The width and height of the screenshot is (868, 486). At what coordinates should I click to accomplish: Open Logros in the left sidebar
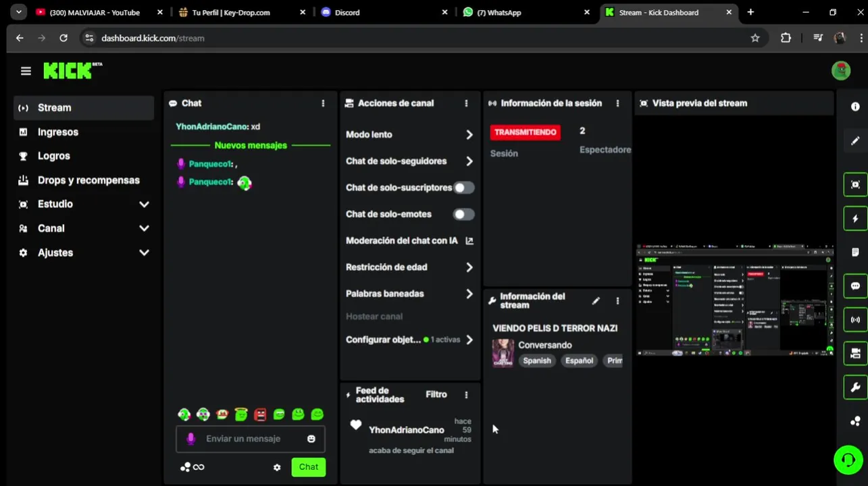[84, 156]
